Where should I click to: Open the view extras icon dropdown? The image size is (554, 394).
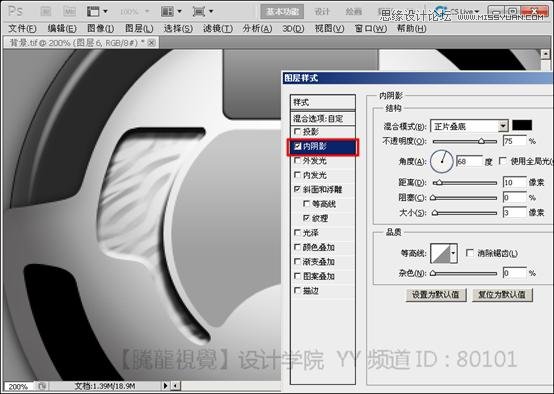coord(97,12)
